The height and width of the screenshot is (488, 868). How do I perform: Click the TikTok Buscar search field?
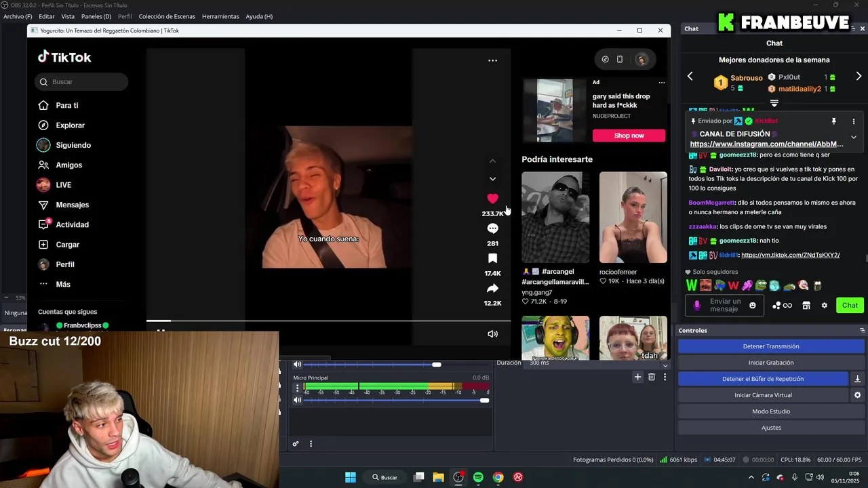pos(81,82)
